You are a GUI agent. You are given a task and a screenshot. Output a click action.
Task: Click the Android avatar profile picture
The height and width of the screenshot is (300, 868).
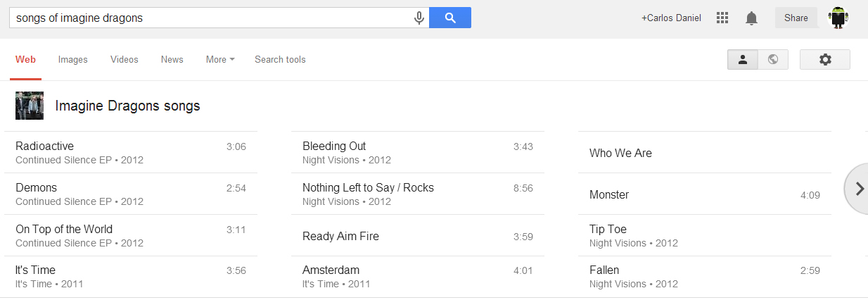pos(837,18)
